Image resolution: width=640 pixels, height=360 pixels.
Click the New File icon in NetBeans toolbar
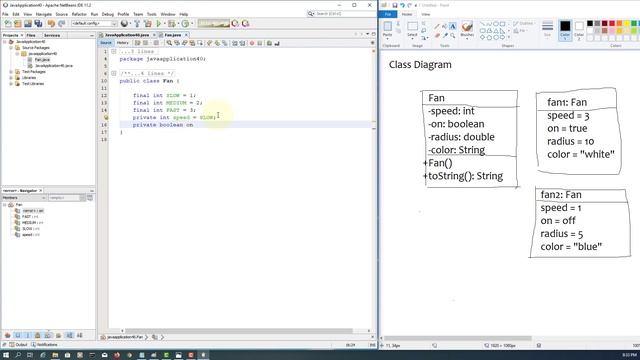point(8,24)
